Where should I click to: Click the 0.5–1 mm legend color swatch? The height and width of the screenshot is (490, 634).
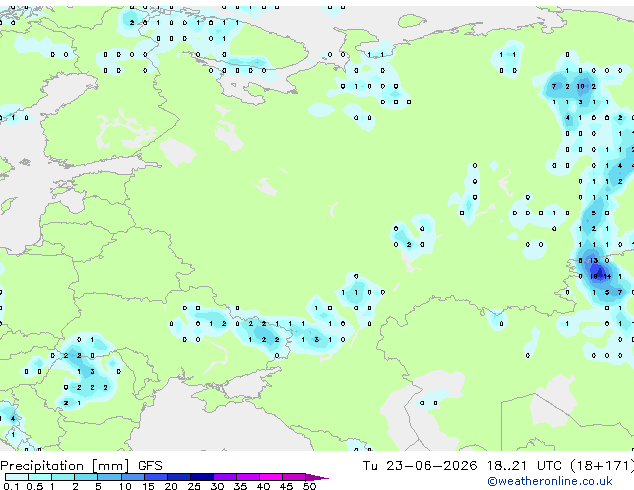[x=40, y=477]
